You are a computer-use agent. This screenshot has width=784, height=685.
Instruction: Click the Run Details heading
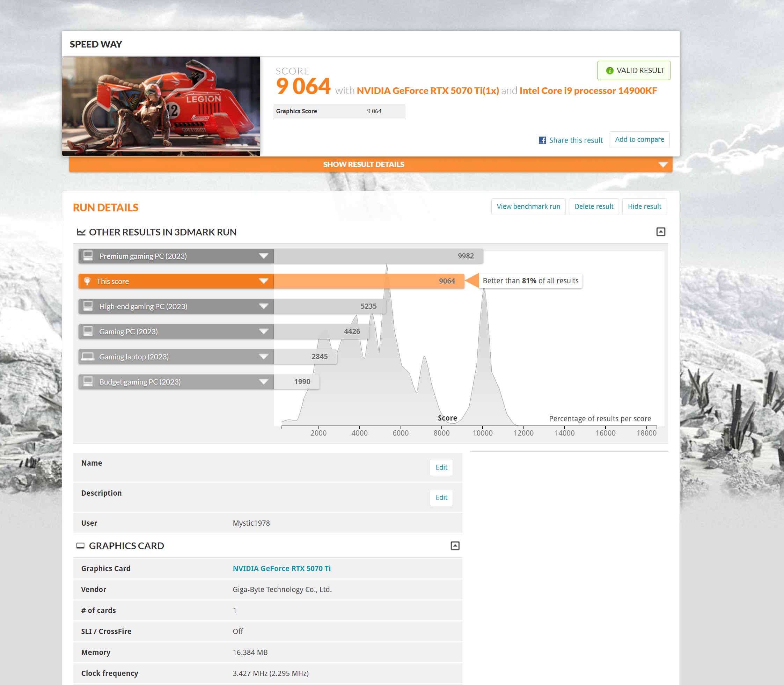click(105, 207)
